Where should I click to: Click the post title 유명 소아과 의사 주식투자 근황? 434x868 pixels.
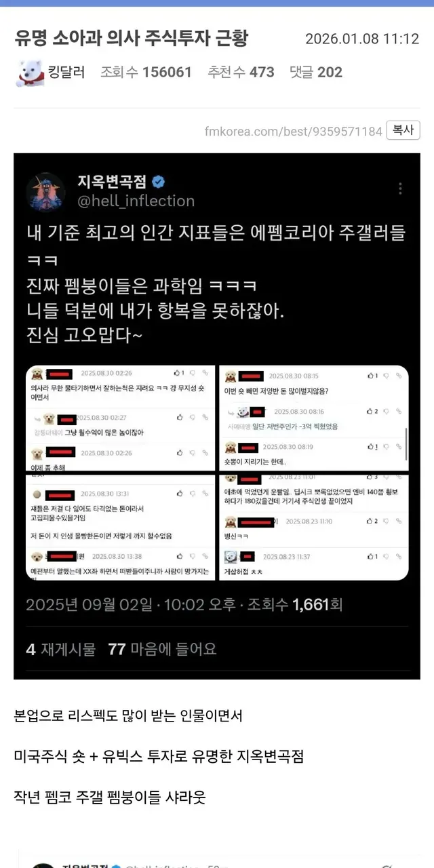point(131,38)
